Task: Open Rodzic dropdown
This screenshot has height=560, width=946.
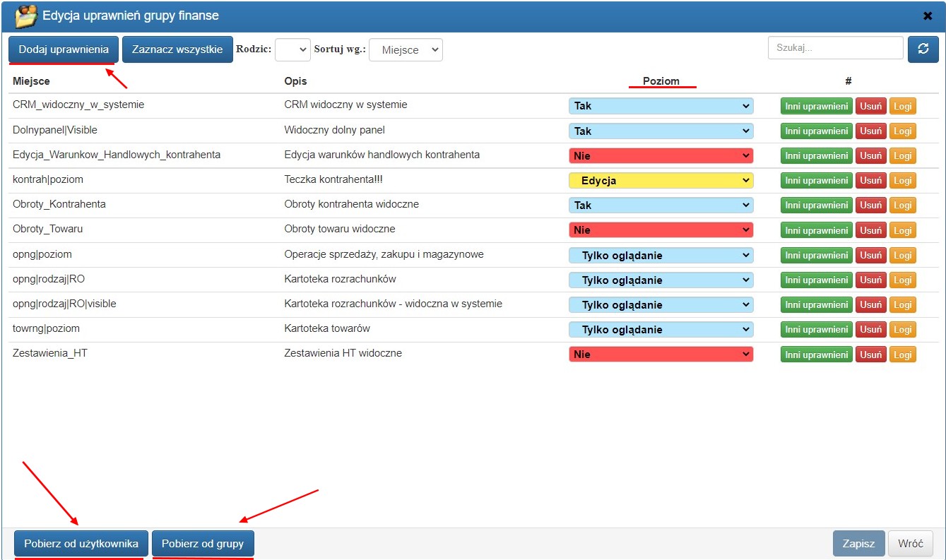Action: click(292, 49)
